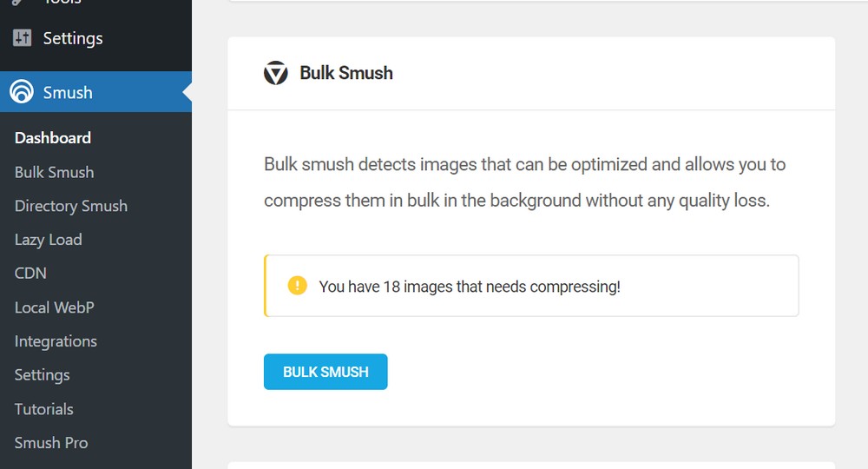Screen dimensions: 868x469
Task: Click the Settings sliders icon in admin menu
Action: (23, 37)
